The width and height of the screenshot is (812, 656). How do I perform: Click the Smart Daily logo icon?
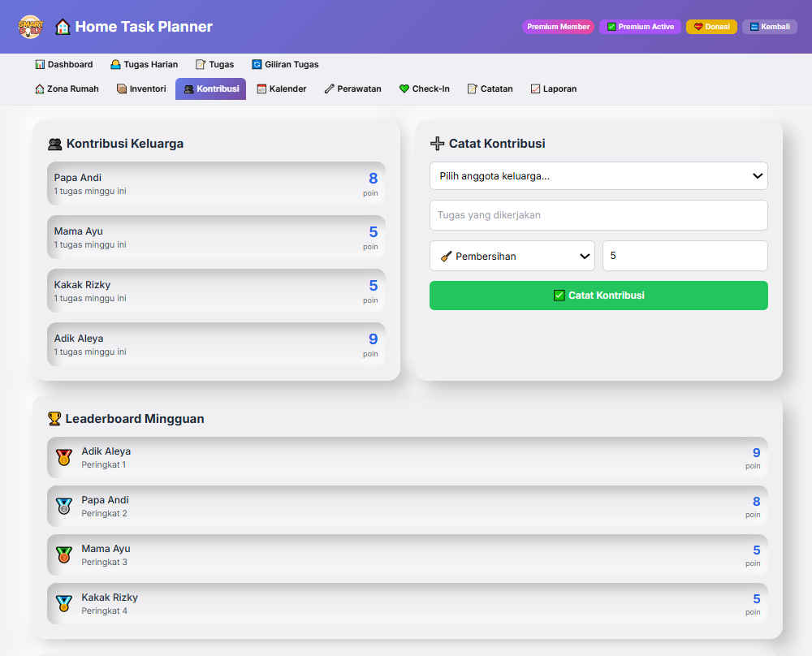pyautogui.click(x=30, y=27)
